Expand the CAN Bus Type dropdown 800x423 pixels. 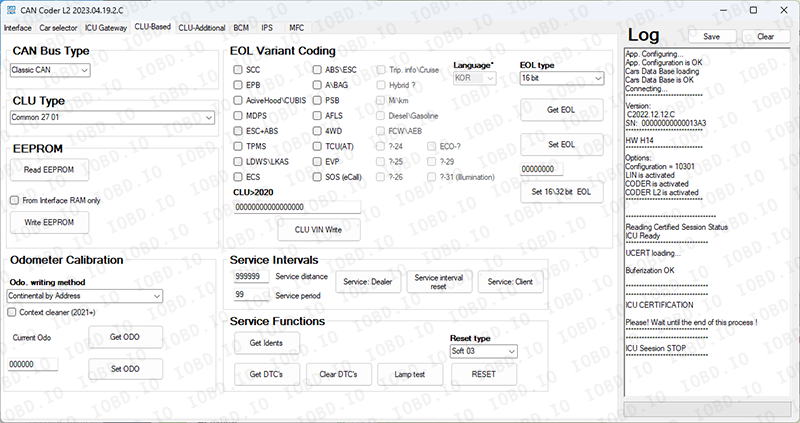[50, 70]
